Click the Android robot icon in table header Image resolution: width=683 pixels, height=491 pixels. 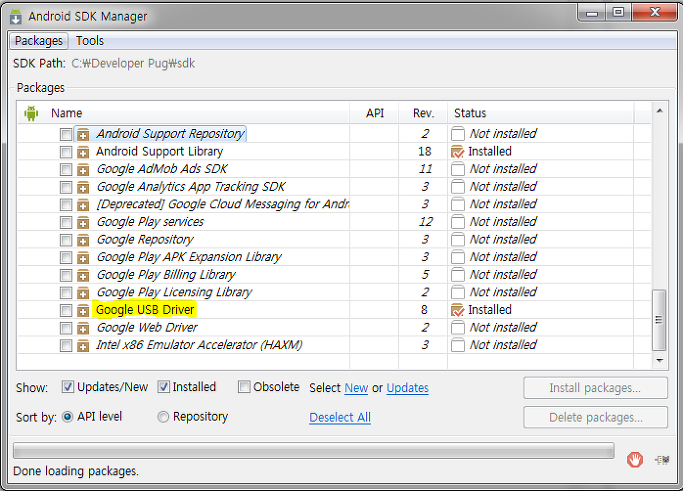pos(31,113)
